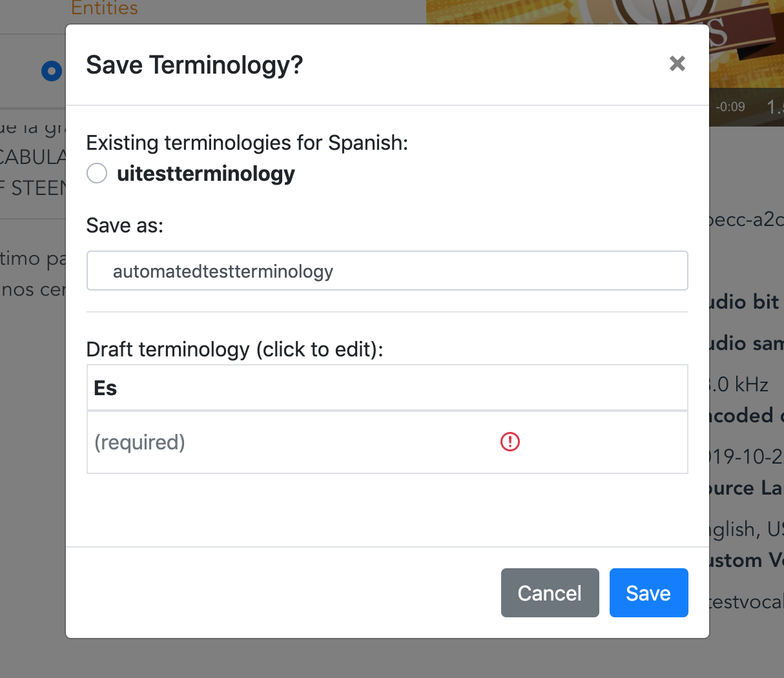Focus the Save as text field

[387, 270]
